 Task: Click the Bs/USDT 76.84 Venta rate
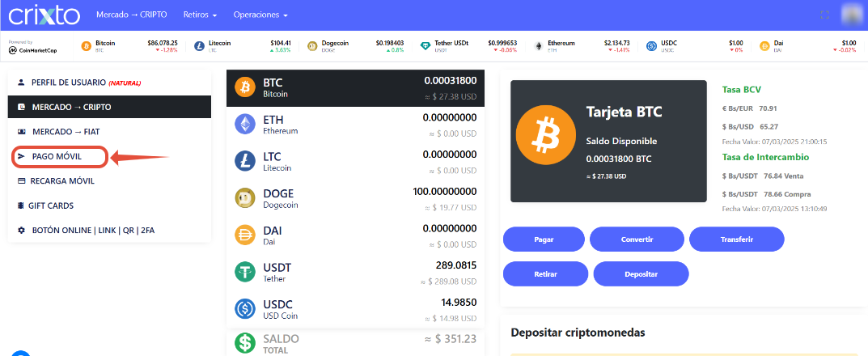[x=763, y=176]
